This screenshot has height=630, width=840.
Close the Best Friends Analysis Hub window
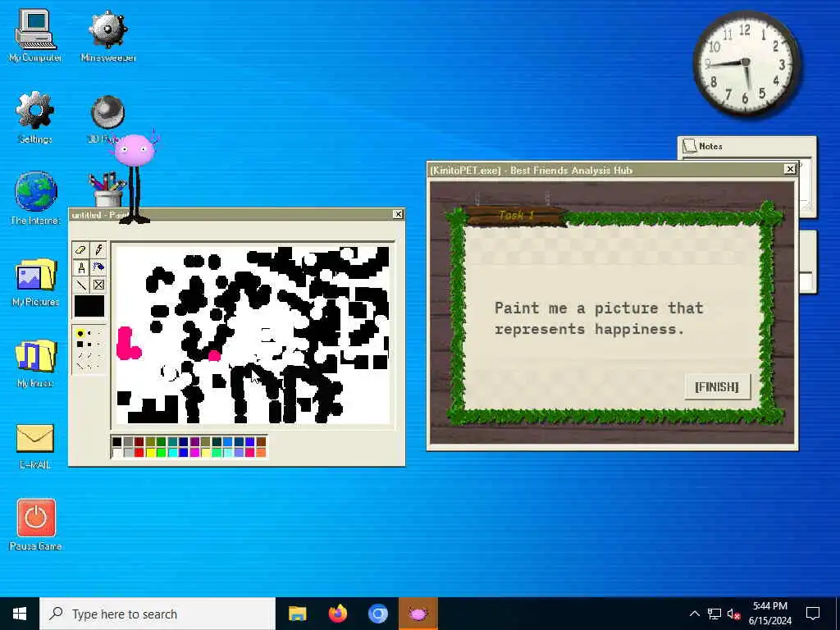790,169
